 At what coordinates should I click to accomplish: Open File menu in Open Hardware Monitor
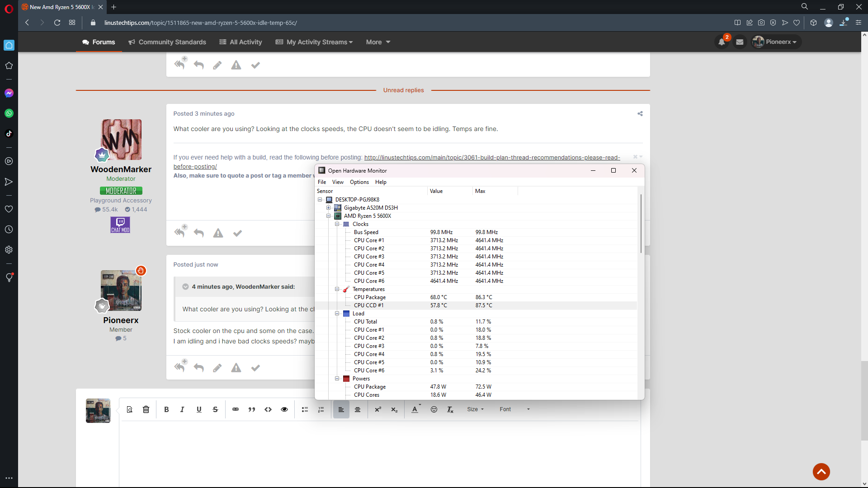coord(322,182)
